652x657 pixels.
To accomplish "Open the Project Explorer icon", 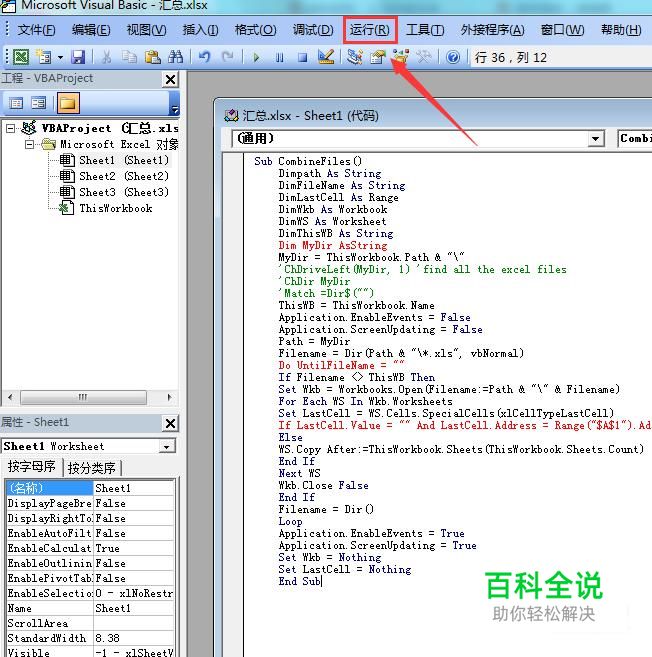I will tap(354, 57).
